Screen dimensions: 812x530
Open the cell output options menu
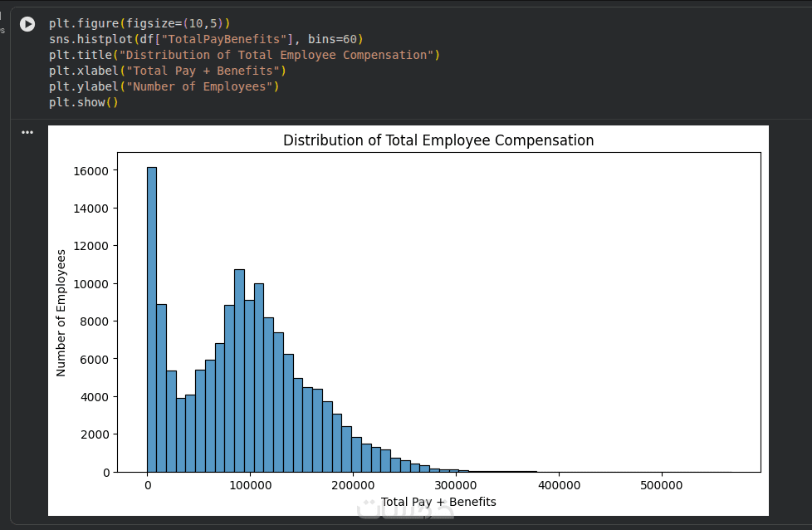(x=27, y=132)
